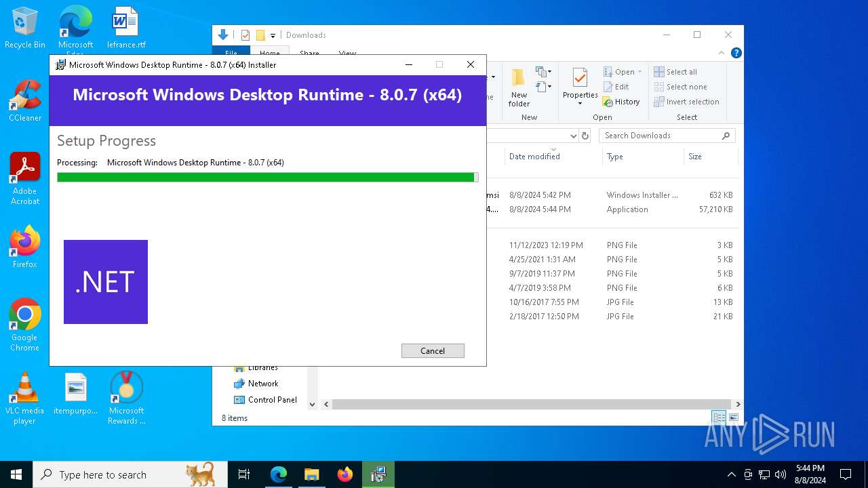This screenshot has width=868, height=488.
Task: Click the taskbar search box
Action: point(130,474)
